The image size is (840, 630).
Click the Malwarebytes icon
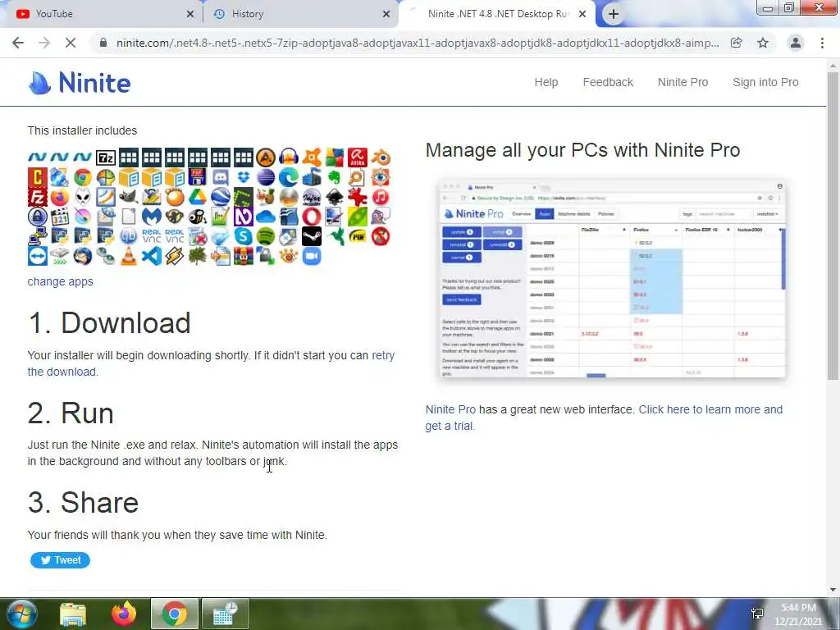pos(152,217)
